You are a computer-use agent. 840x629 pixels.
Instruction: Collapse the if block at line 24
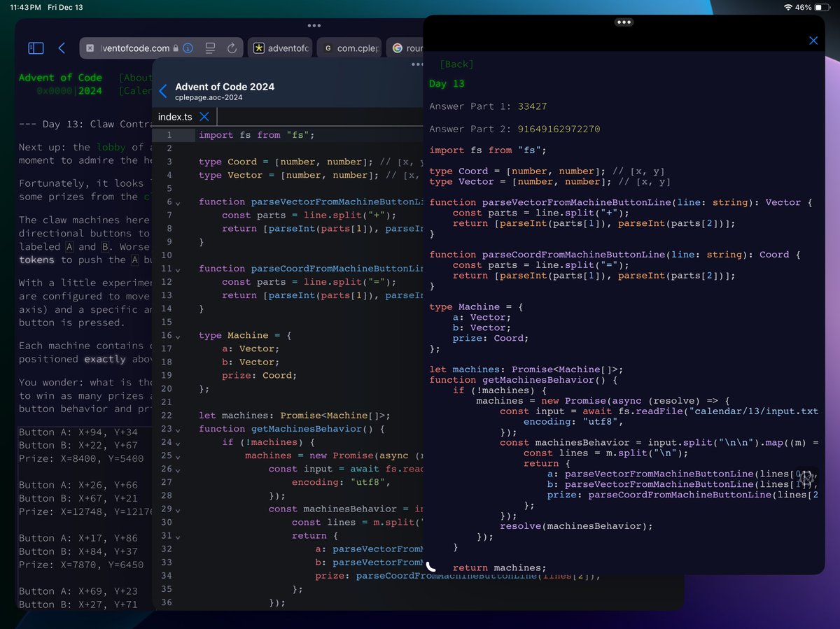(x=178, y=443)
